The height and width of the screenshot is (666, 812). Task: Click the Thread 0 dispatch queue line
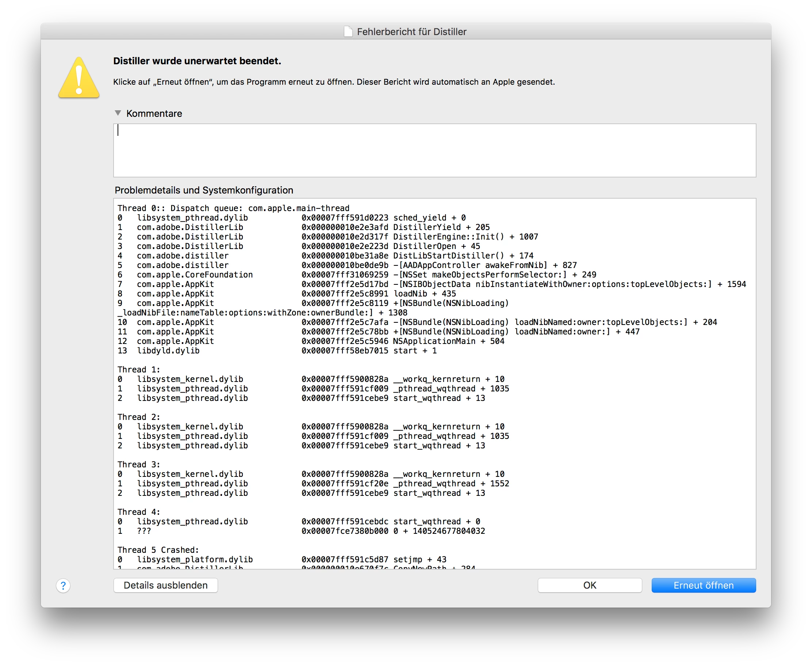pos(233,208)
